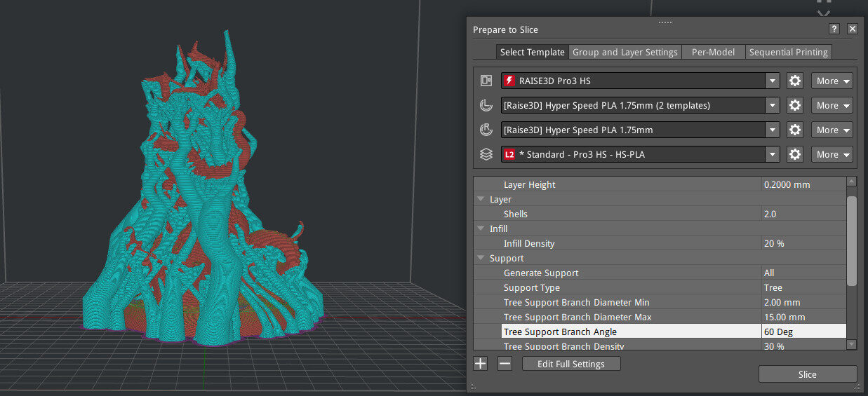This screenshot has width=868, height=396.
Task: Open the second Hyper Speed PLA 1.75mm dropdown
Action: (x=773, y=130)
